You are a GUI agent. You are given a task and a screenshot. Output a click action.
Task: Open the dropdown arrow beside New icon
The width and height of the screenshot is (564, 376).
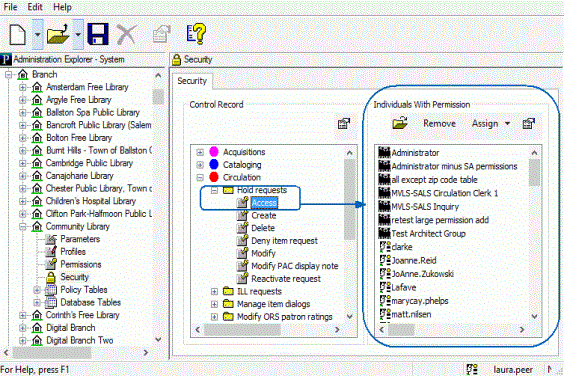tap(37, 35)
